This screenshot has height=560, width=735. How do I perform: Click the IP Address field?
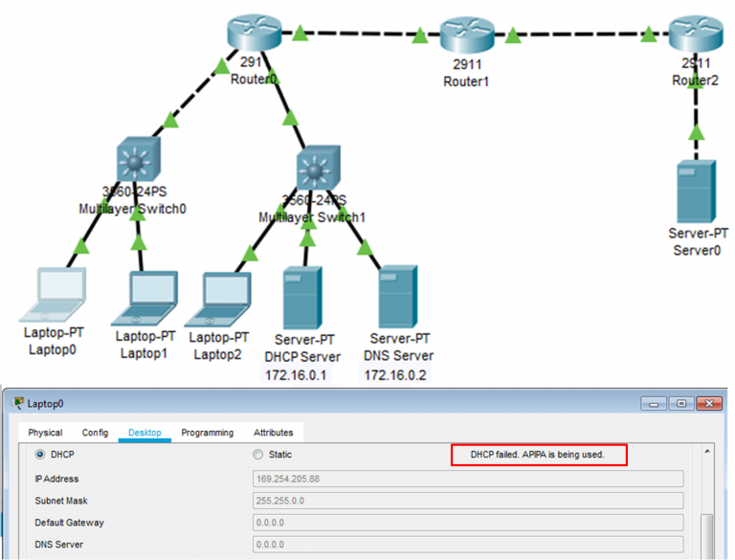(x=468, y=479)
